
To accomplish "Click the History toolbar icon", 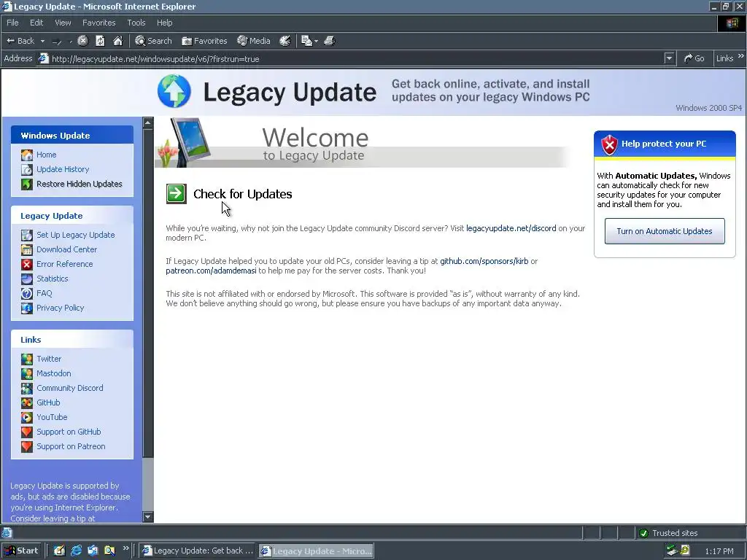I will [285, 41].
